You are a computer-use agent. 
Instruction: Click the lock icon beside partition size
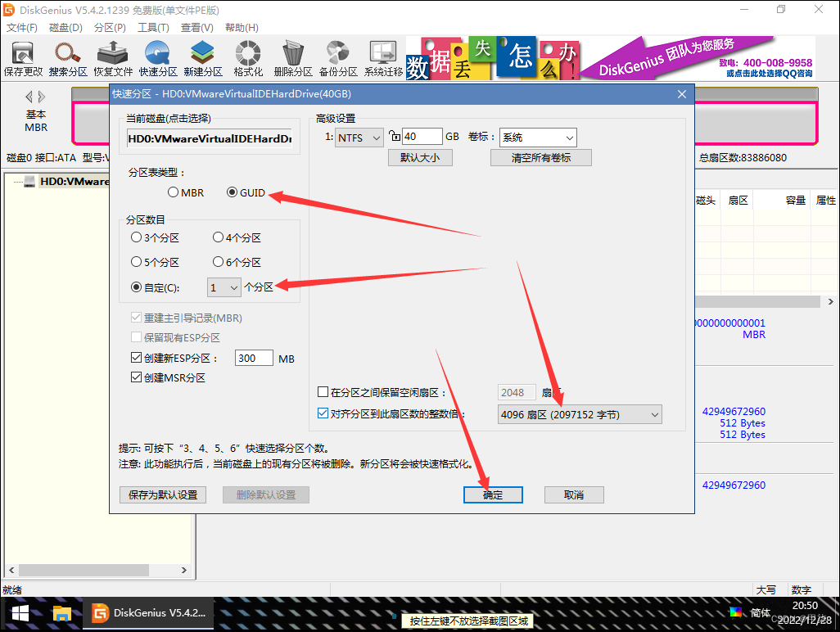pos(395,136)
